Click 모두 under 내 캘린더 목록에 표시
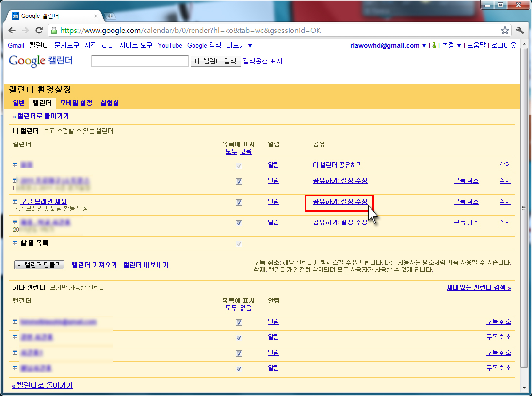 click(x=231, y=152)
